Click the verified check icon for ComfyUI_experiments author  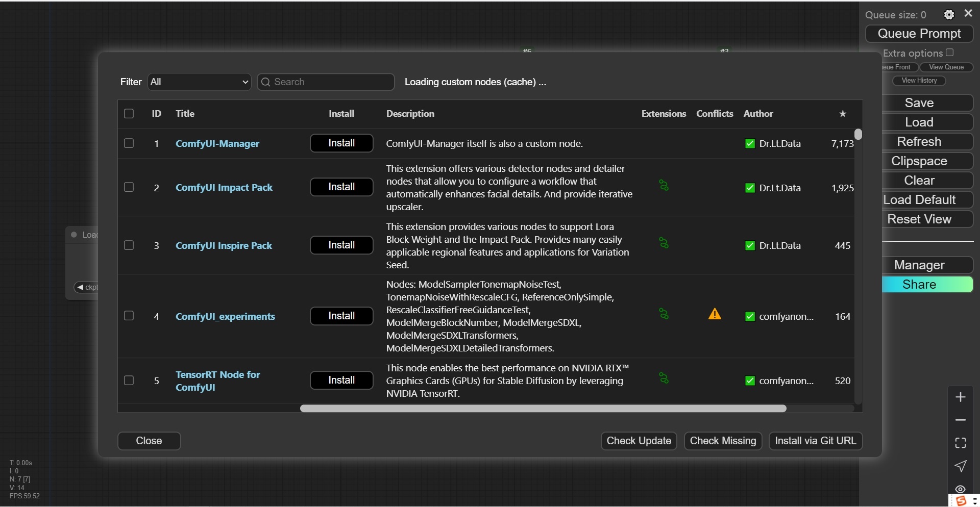pyautogui.click(x=750, y=317)
